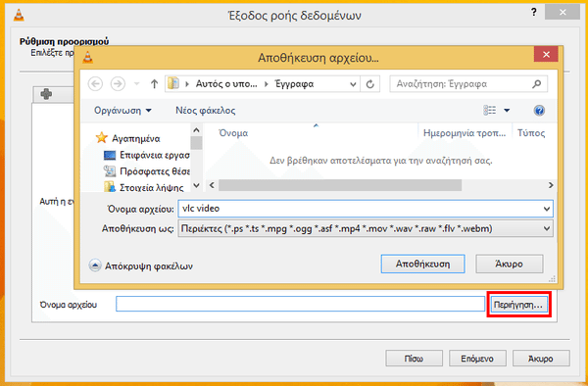Sort by Ημερομηνία τροπ... column header
Image resolution: width=588 pixels, height=386 pixels.
tap(465, 133)
